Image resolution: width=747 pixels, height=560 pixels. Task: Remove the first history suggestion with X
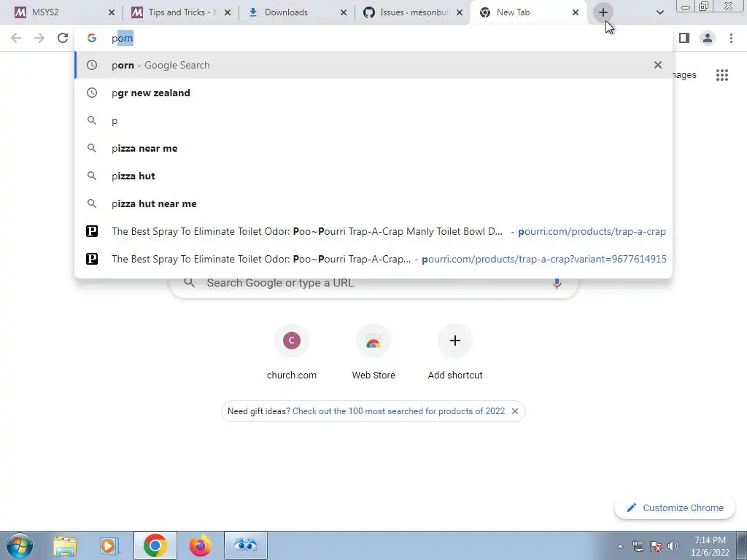(x=658, y=65)
